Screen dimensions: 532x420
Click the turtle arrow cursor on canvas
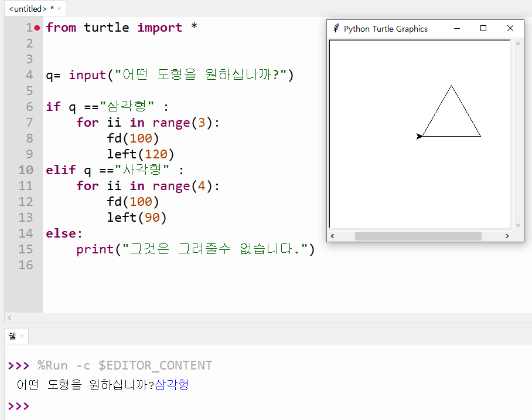point(420,136)
